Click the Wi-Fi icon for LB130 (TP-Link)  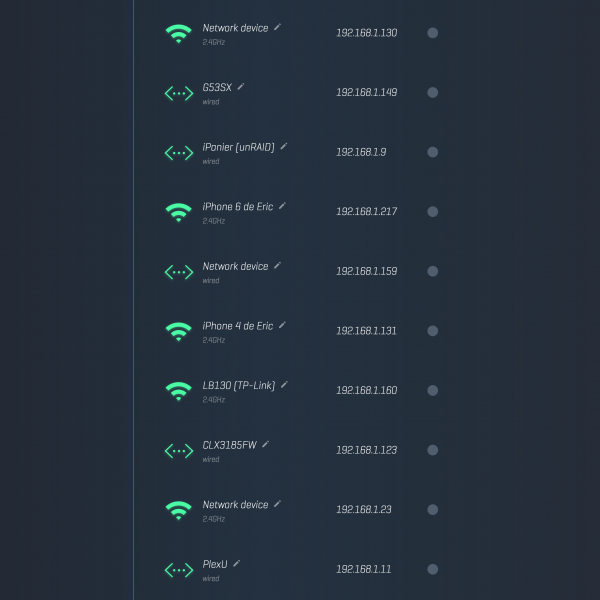tap(178, 391)
